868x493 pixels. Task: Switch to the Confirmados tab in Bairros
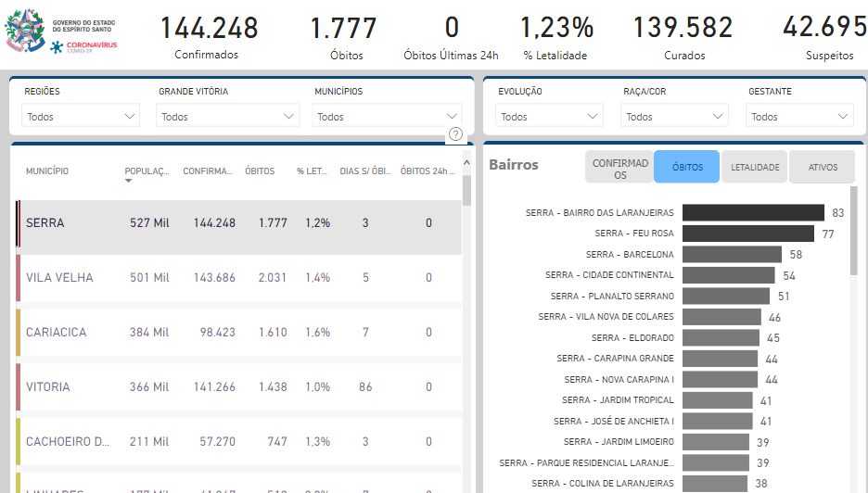pyautogui.click(x=619, y=167)
